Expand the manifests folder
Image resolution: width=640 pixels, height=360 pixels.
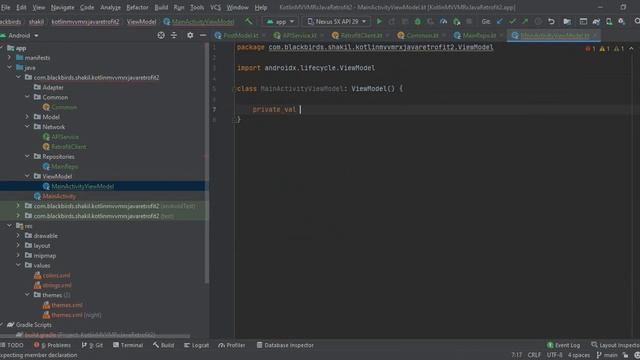pos(9,58)
